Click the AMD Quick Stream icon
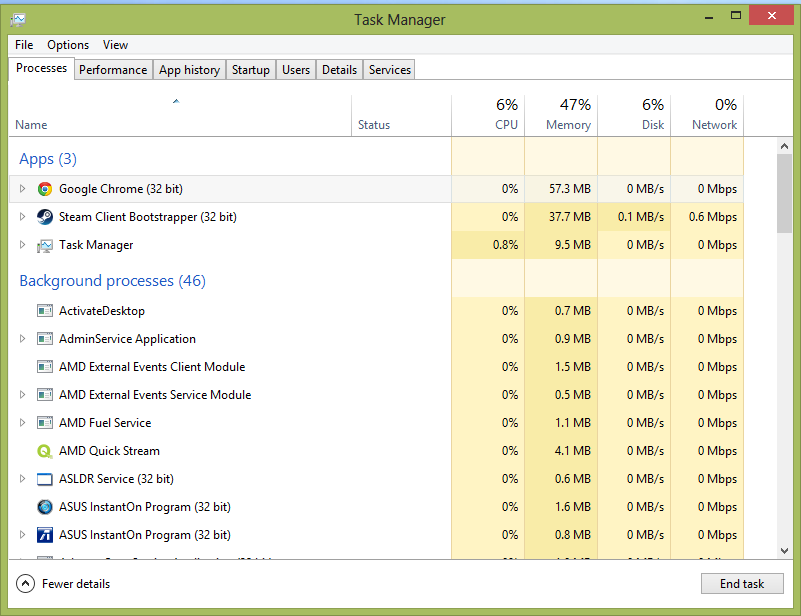The width and height of the screenshot is (801, 616). tap(44, 451)
